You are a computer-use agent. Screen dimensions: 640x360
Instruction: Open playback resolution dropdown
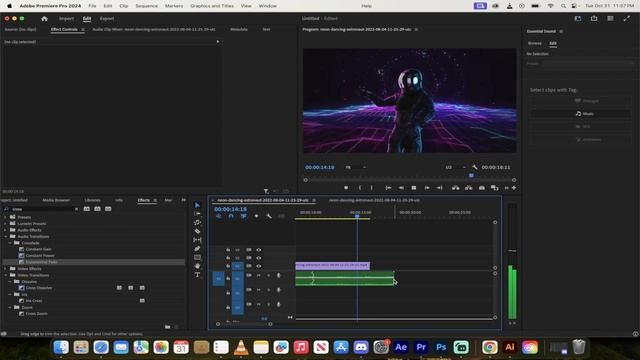pyautogui.click(x=456, y=167)
